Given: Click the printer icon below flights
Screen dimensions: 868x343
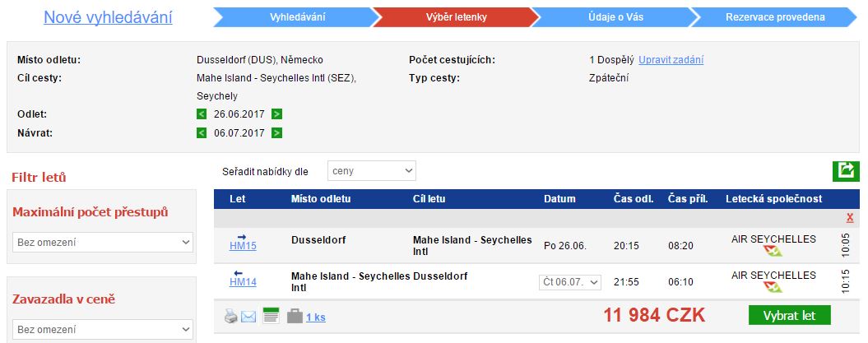Looking at the screenshot, I should point(231,317).
